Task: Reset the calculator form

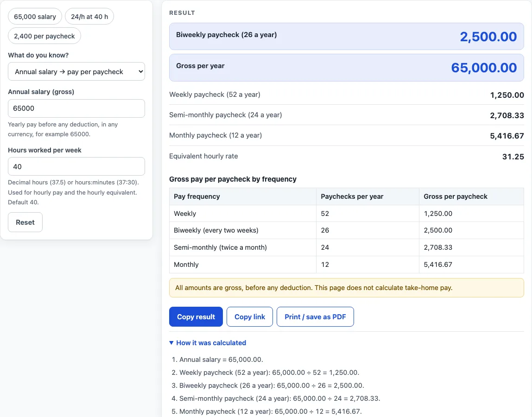Action: 25,222
